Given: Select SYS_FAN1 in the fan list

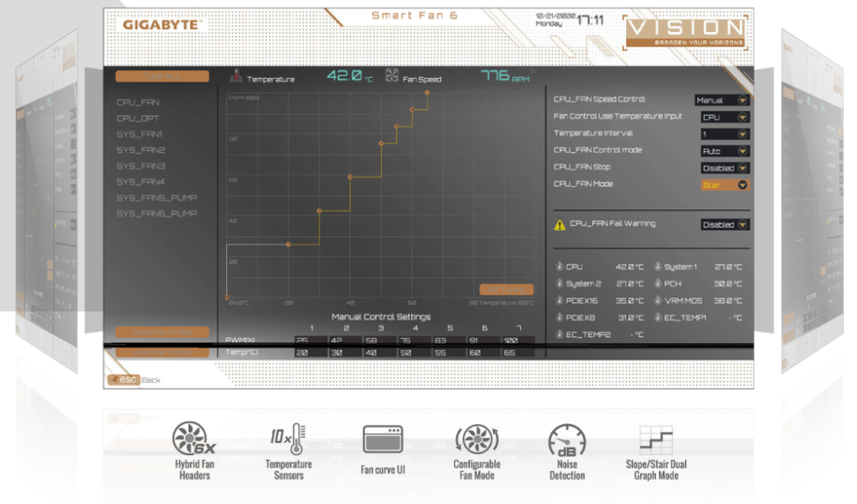Looking at the screenshot, I should click(139, 134).
